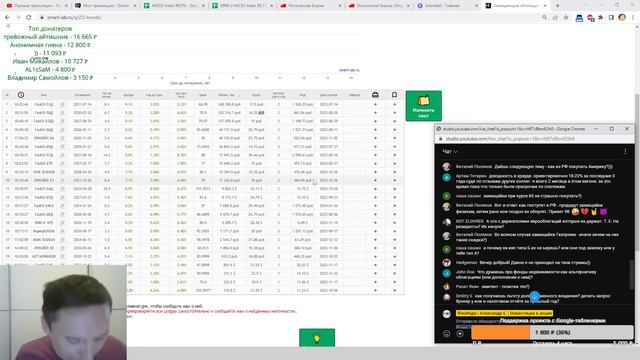Click the share icon in the address bar
This screenshot has width=640, height=360.
pyautogui.click(x=555, y=18)
